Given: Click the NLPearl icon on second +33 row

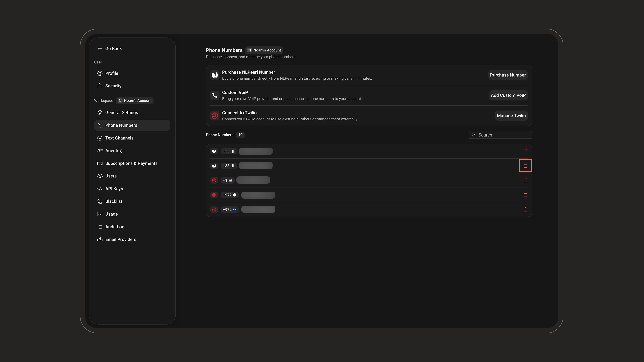Looking at the screenshot, I should point(214,166).
